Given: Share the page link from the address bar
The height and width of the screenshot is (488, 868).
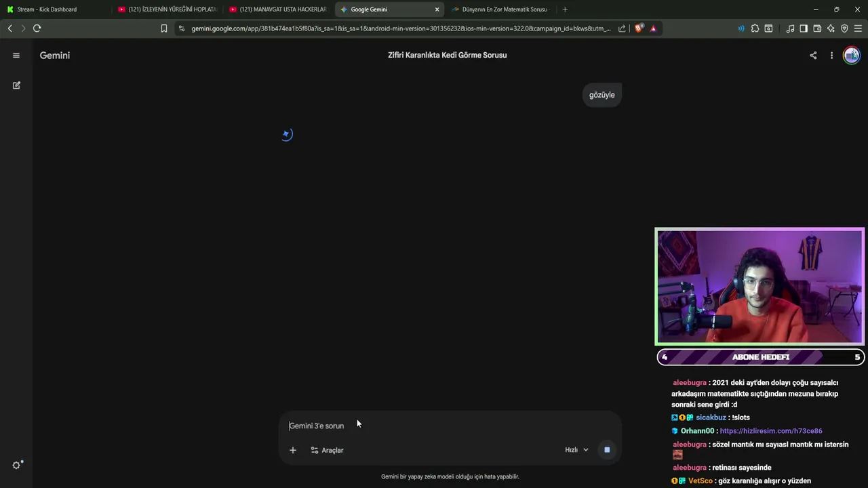Looking at the screenshot, I should [x=622, y=28].
